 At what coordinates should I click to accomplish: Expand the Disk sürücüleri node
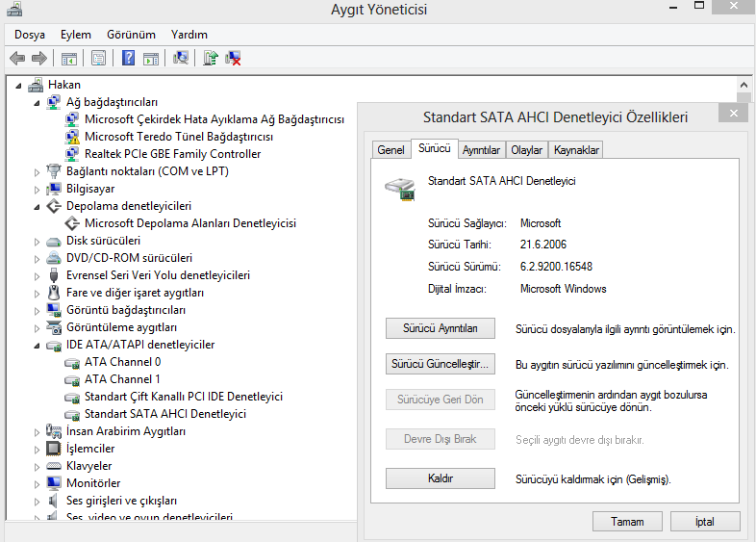37,242
